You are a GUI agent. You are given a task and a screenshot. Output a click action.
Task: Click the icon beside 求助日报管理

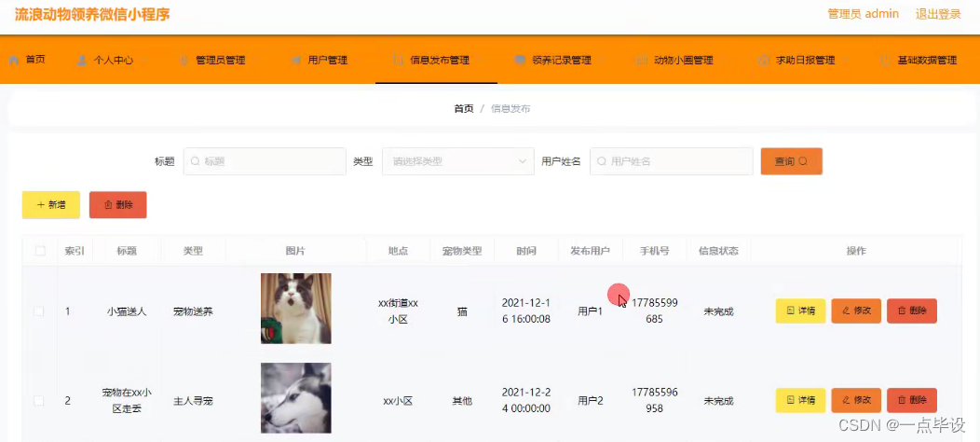(x=764, y=60)
